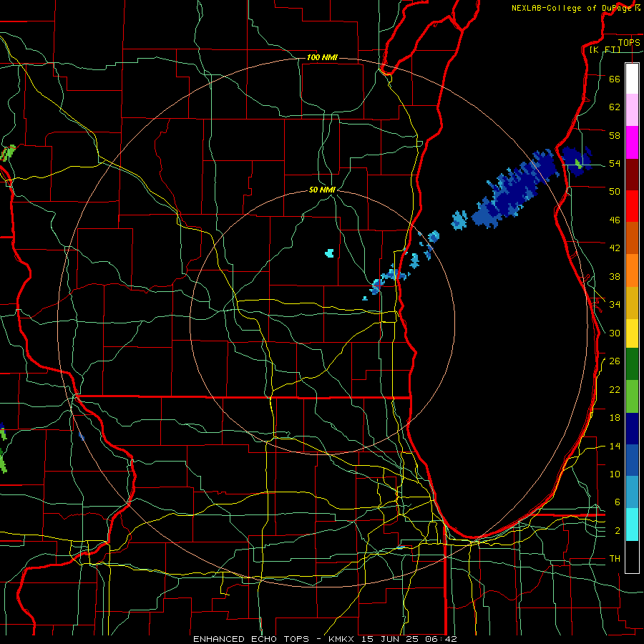Image resolution: width=644 pixels, height=644 pixels.
Task: Click the legend value "34"
Action: (x=615, y=305)
